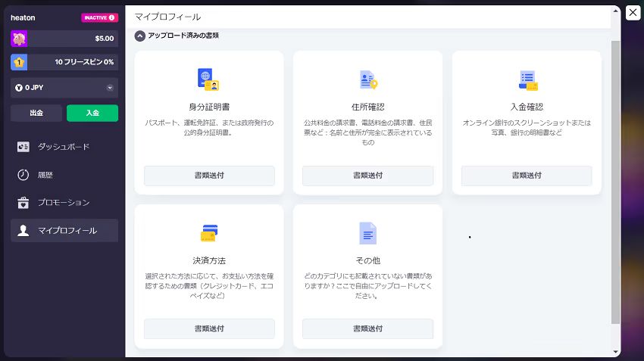Click the deposit confirmation list icon
The image size is (644, 361).
click(528, 80)
